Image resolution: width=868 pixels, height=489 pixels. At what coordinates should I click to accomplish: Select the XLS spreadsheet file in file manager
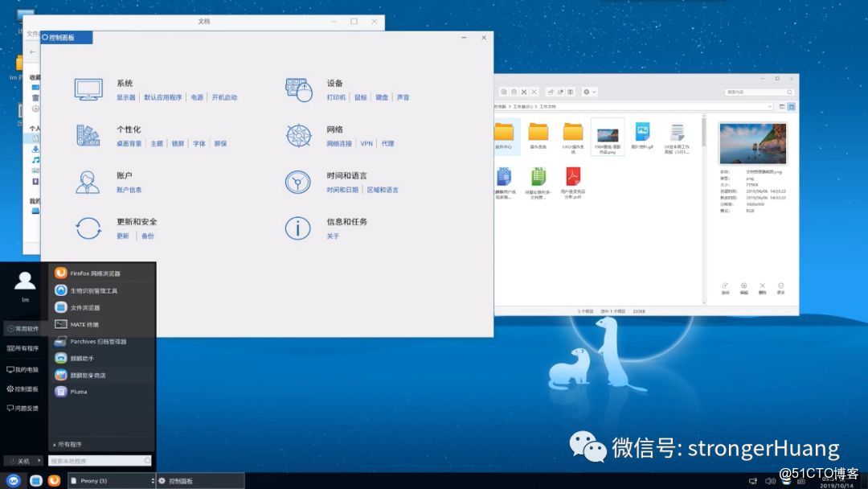pos(538,183)
